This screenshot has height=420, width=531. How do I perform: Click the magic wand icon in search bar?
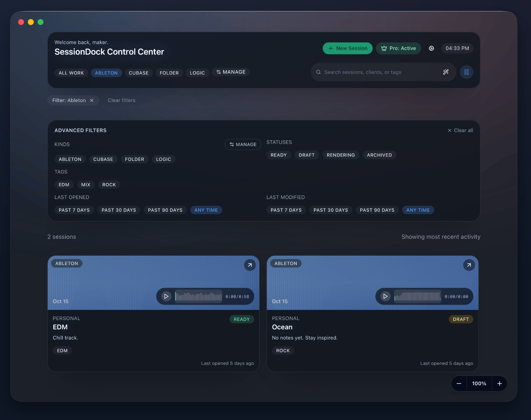click(x=446, y=72)
